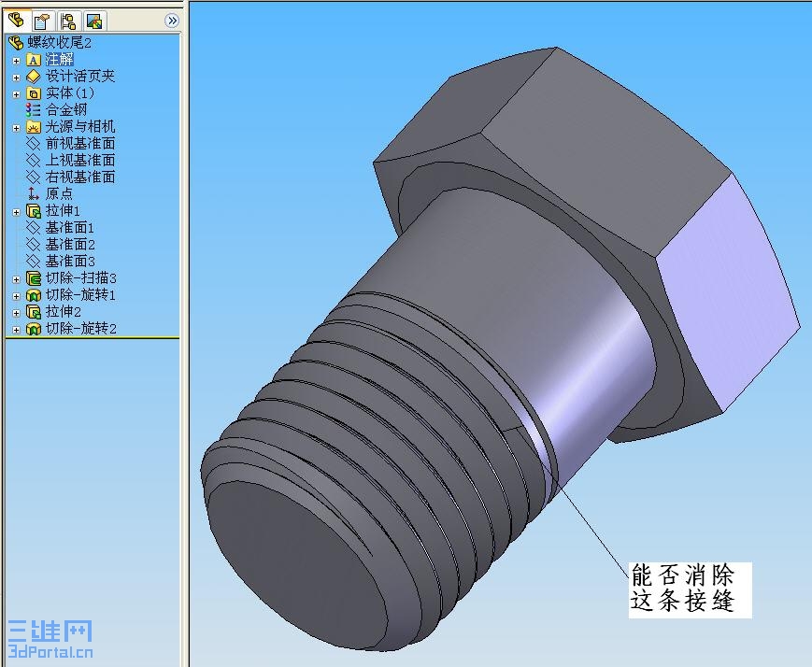The image size is (812, 667).
Task: Select the 右视基准面 label
Action: pyautogui.click(x=80, y=177)
